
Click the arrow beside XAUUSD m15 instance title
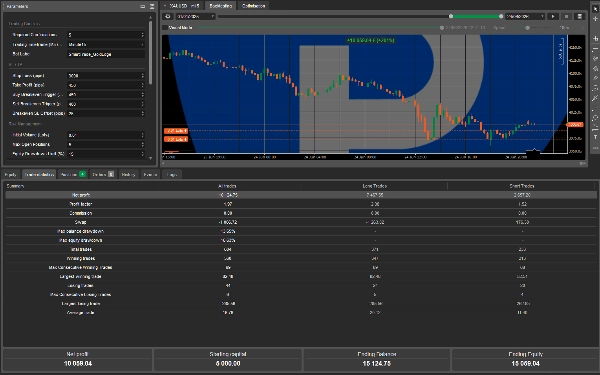coord(165,6)
